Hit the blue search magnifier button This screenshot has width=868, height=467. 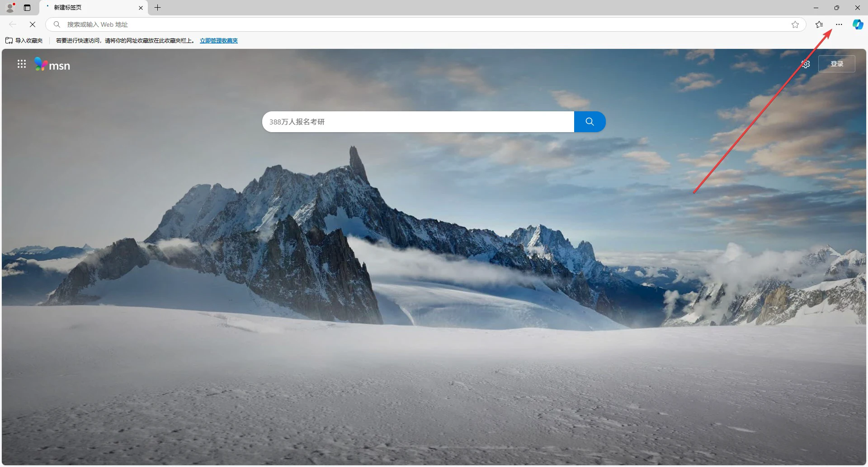(x=590, y=122)
